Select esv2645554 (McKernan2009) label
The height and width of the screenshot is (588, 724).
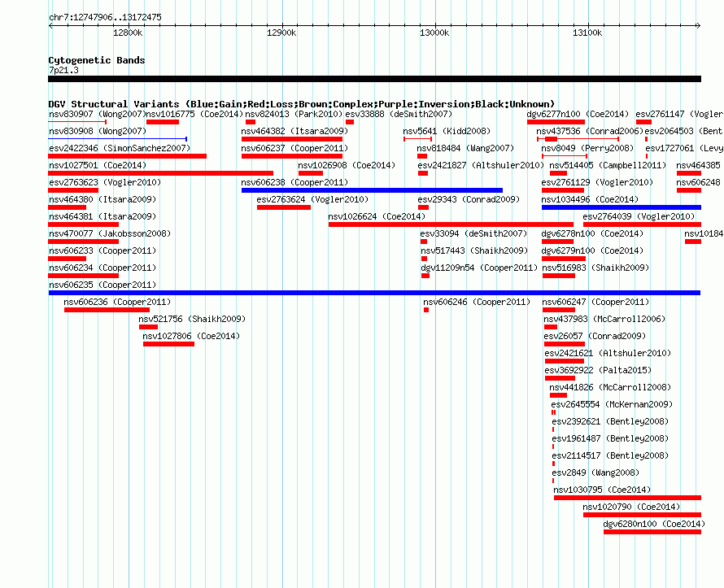coord(612,404)
